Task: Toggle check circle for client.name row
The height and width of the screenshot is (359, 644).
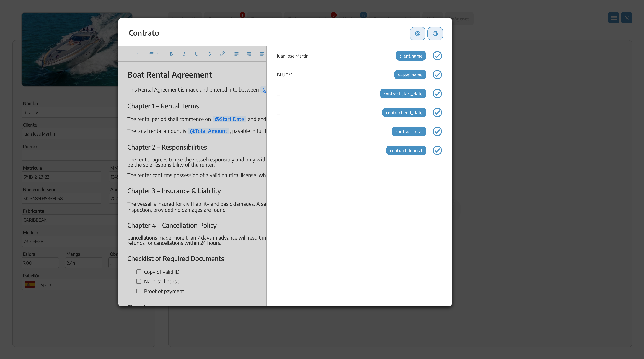Action: (437, 56)
